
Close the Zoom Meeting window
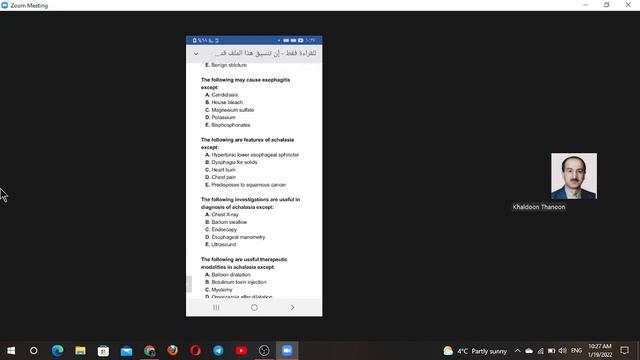point(628,5)
